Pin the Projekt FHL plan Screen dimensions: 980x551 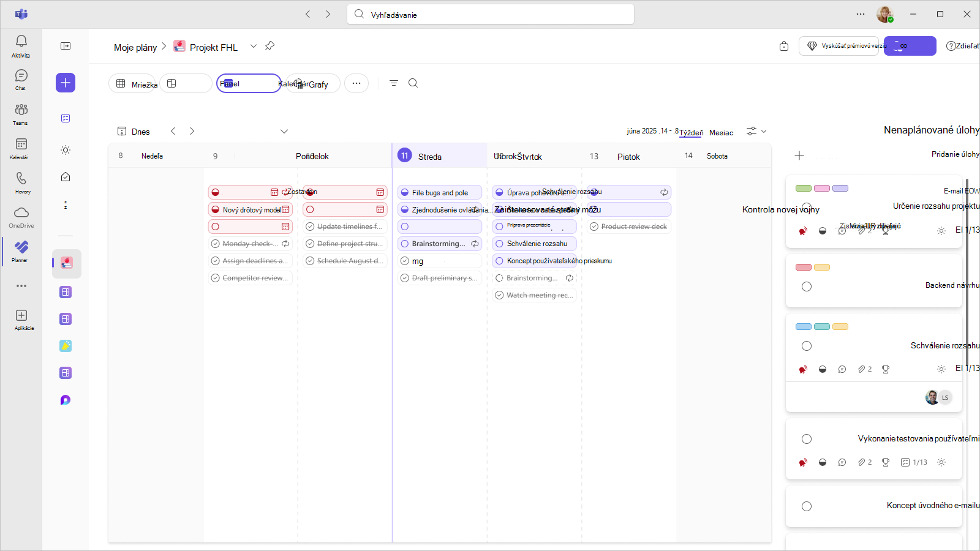tap(269, 46)
